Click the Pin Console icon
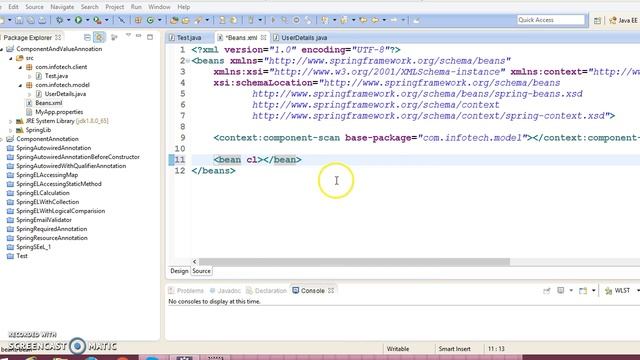The width and height of the screenshot is (640, 360). [547, 291]
